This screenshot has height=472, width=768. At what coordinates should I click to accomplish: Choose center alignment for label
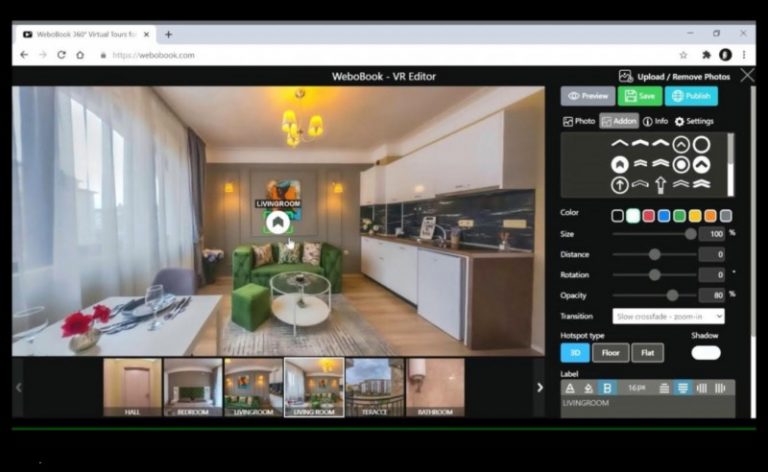(682, 388)
